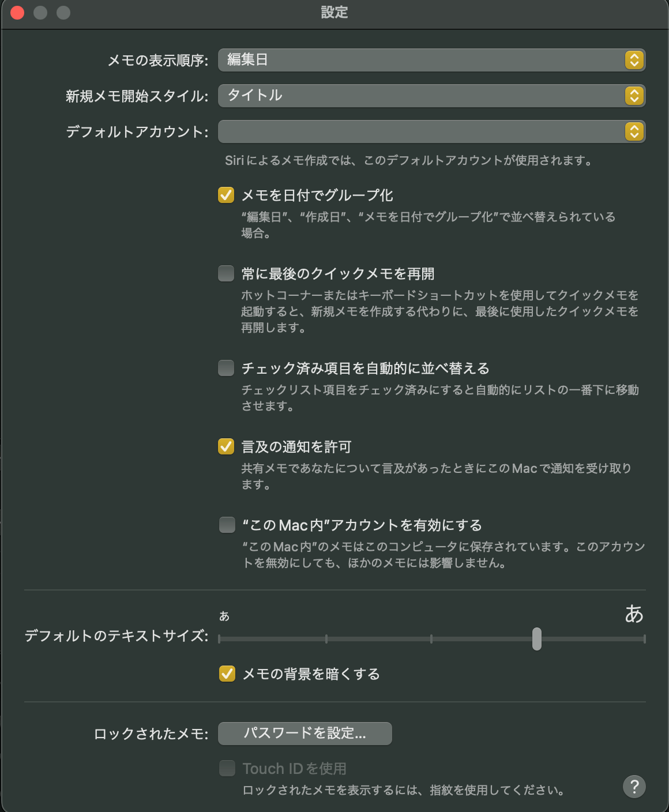Click the large あ text size icon
Image resolution: width=669 pixels, height=812 pixels.
pyautogui.click(x=634, y=614)
